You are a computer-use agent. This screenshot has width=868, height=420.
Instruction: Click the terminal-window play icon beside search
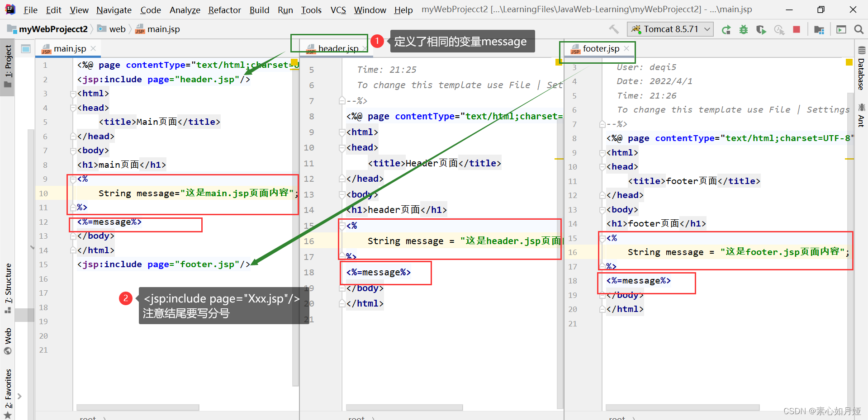coord(841,30)
